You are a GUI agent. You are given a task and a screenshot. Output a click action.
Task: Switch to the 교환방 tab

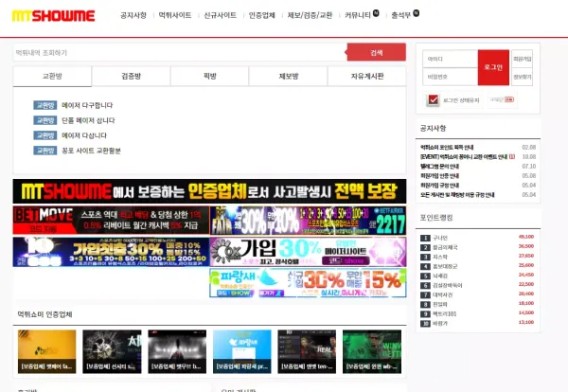click(x=52, y=76)
